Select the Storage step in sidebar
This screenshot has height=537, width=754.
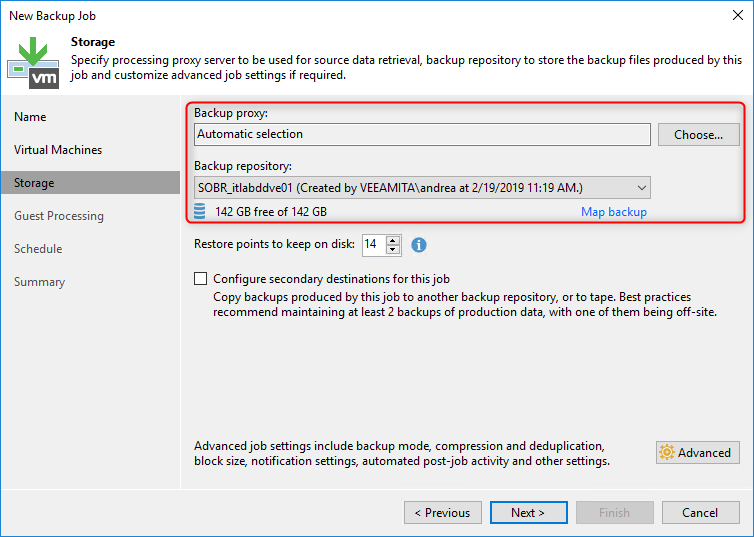(x=90, y=183)
